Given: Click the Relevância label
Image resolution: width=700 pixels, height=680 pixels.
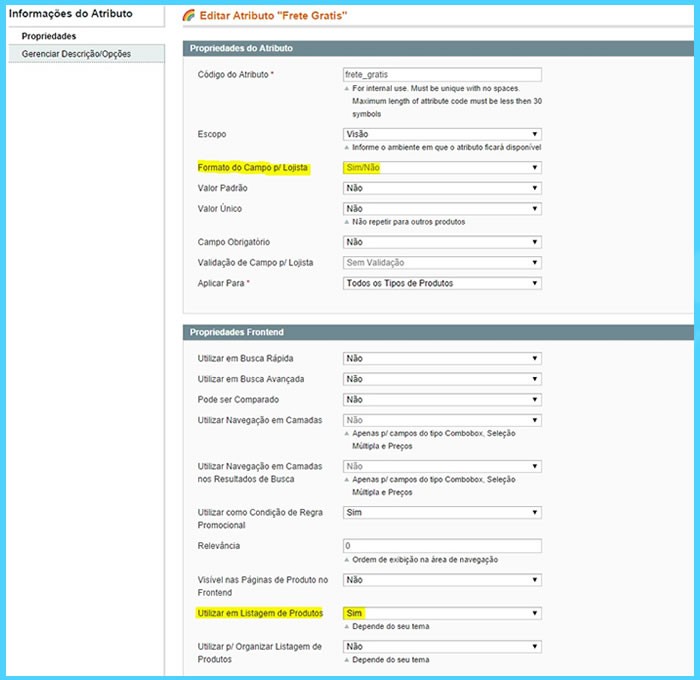Looking at the screenshot, I should click(x=219, y=546).
